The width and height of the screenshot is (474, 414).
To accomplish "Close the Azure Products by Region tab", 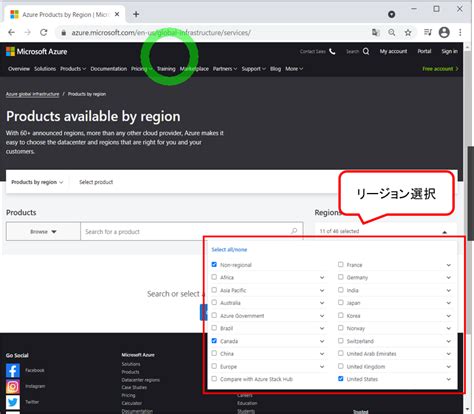I will [117, 14].
